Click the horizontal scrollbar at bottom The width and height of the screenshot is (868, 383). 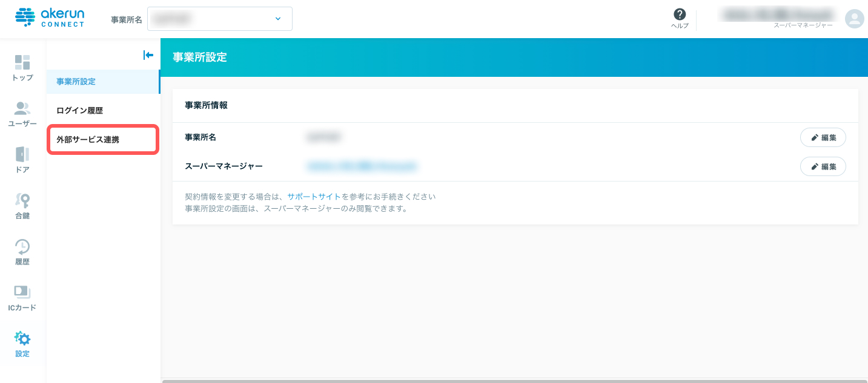click(514, 381)
